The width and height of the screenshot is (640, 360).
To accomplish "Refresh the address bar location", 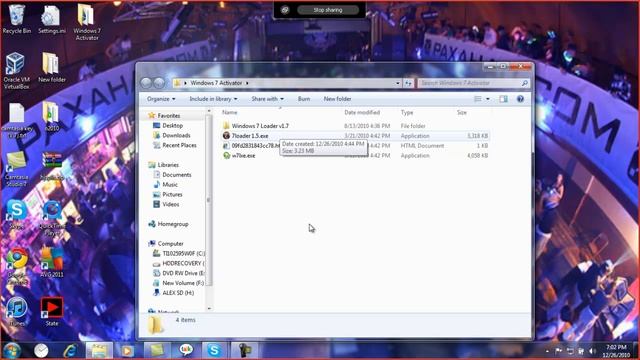I will tap(408, 83).
